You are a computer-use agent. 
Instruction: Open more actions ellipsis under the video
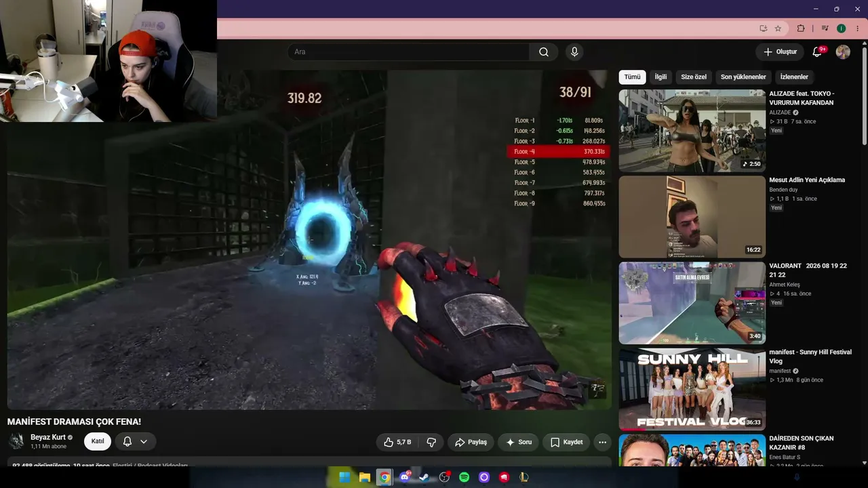[x=602, y=442]
